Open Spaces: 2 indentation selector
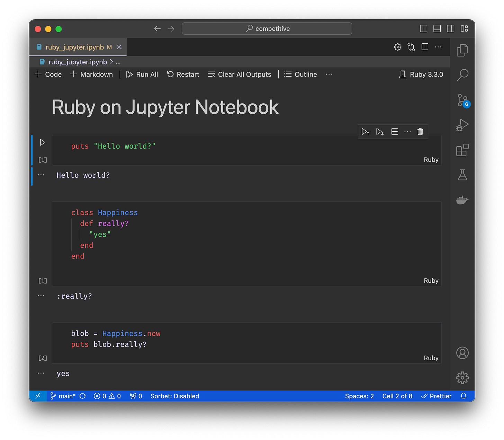The height and width of the screenshot is (440, 504). tap(359, 396)
